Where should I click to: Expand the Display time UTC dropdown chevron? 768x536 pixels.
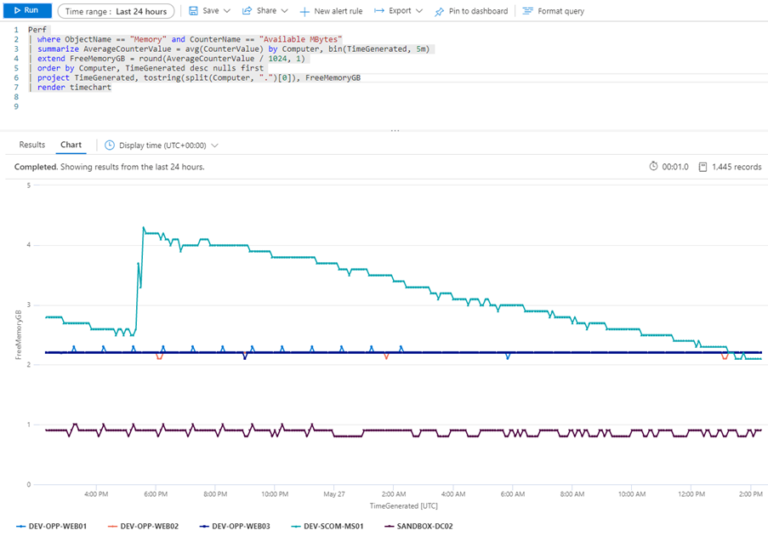click(x=215, y=145)
